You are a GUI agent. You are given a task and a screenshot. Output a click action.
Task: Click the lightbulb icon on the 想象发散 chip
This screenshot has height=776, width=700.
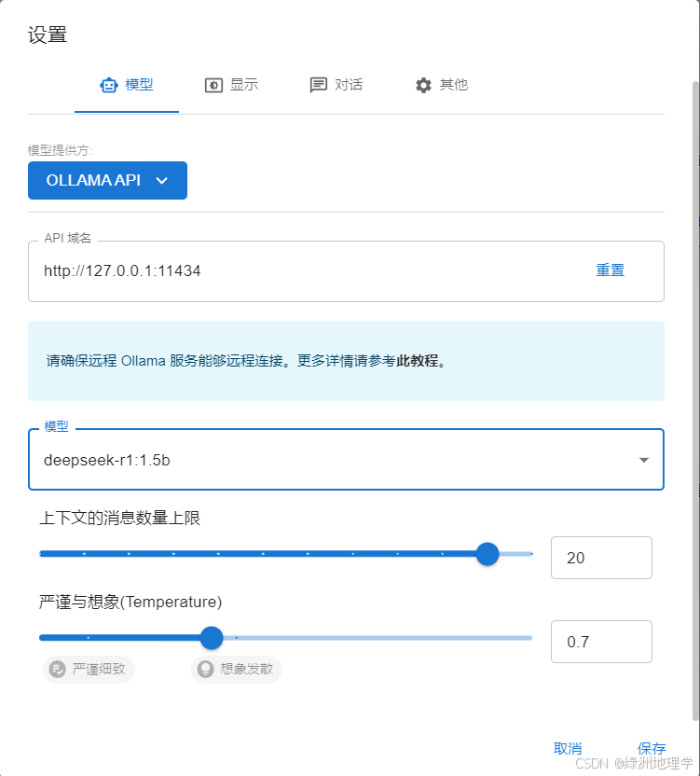coord(205,669)
